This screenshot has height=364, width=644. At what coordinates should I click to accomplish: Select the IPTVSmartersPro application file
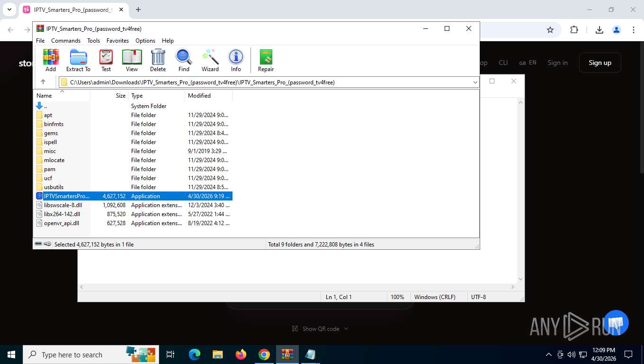click(x=134, y=196)
